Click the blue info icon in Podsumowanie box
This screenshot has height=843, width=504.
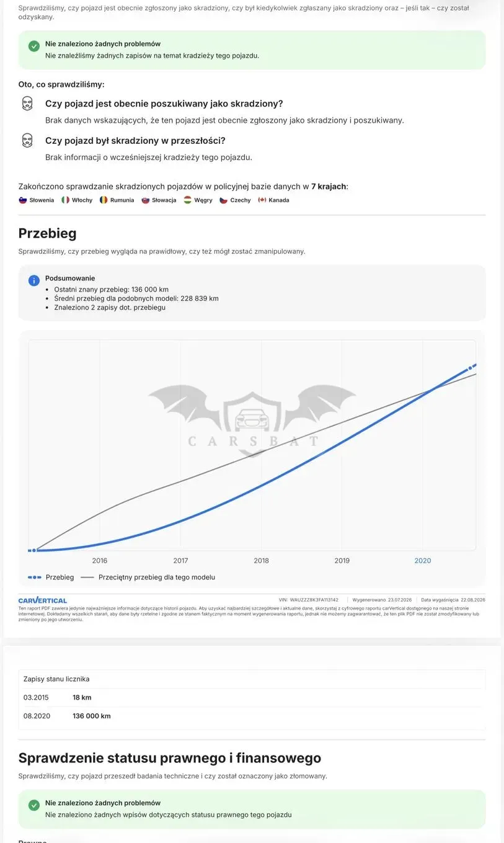pyautogui.click(x=34, y=280)
